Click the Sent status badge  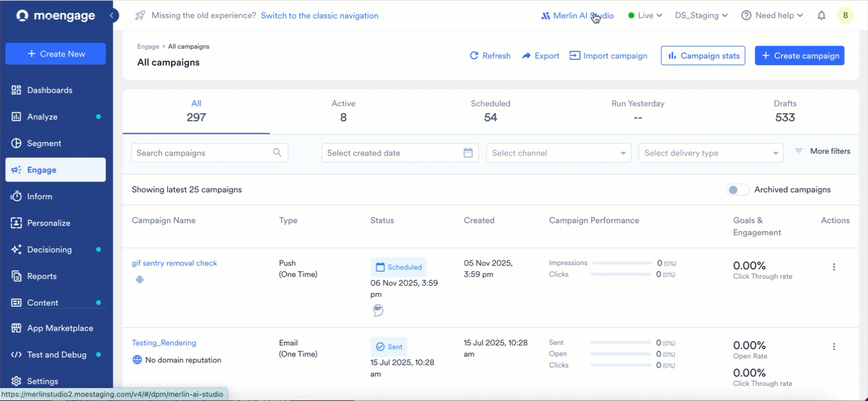tap(389, 347)
